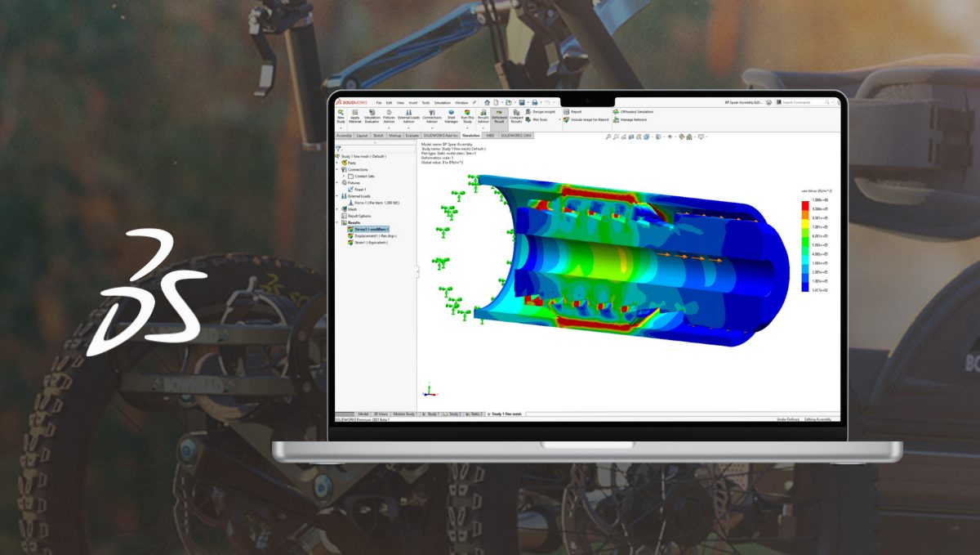Open Fixtures Advisor dropdown arrow
The width and height of the screenshot is (980, 555).
(389, 128)
